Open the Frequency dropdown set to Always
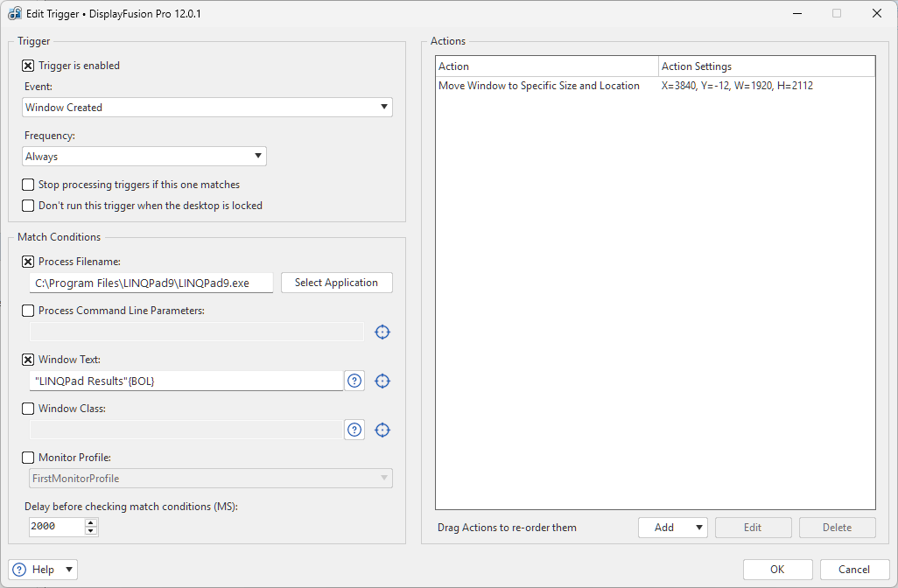This screenshot has height=588, width=898. 144,157
